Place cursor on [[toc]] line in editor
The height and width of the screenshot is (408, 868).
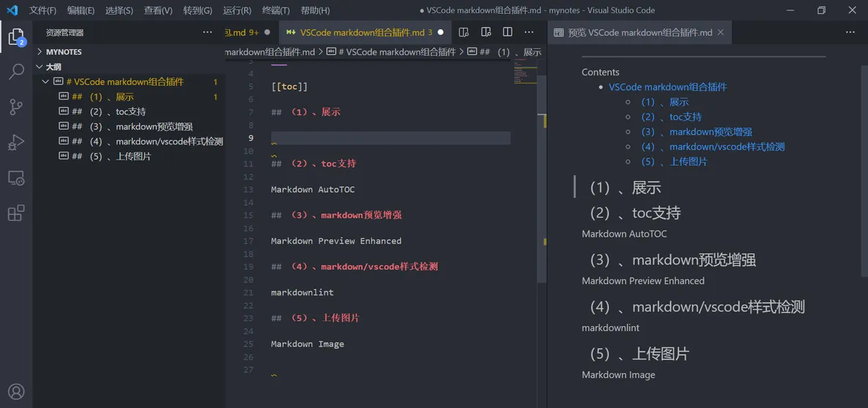click(289, 86)
